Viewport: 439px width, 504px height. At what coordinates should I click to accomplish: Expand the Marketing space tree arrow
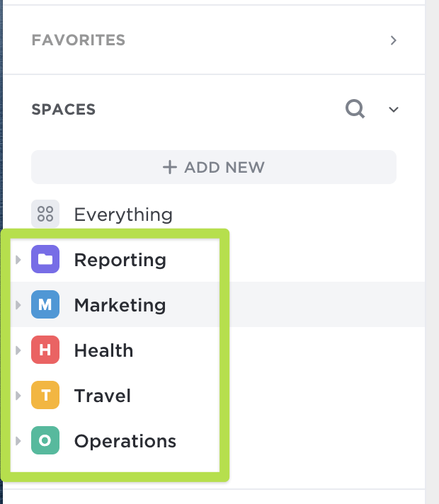point(18,305)
